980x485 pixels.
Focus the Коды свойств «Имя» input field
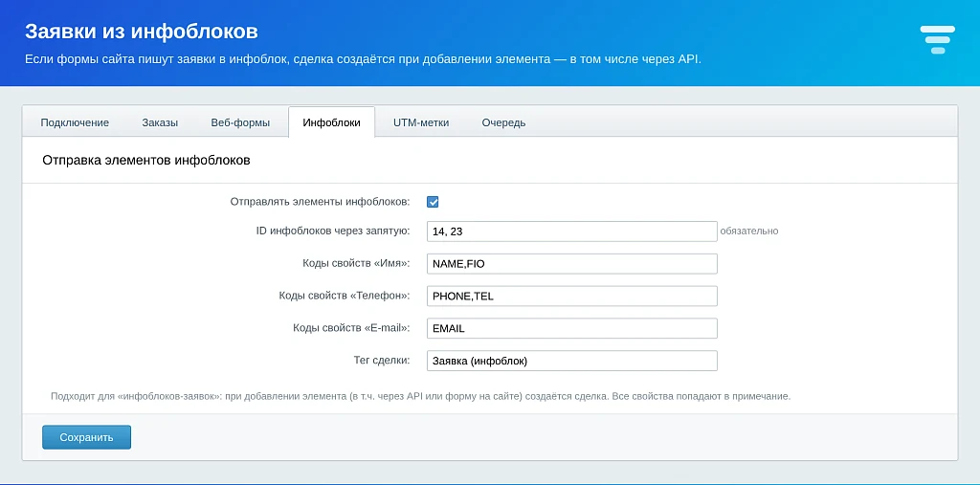(x=572, y=264)
